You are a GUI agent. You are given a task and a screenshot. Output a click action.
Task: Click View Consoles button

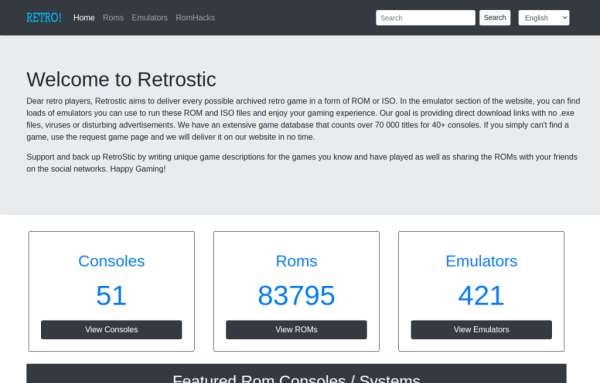tap(111, 329)
